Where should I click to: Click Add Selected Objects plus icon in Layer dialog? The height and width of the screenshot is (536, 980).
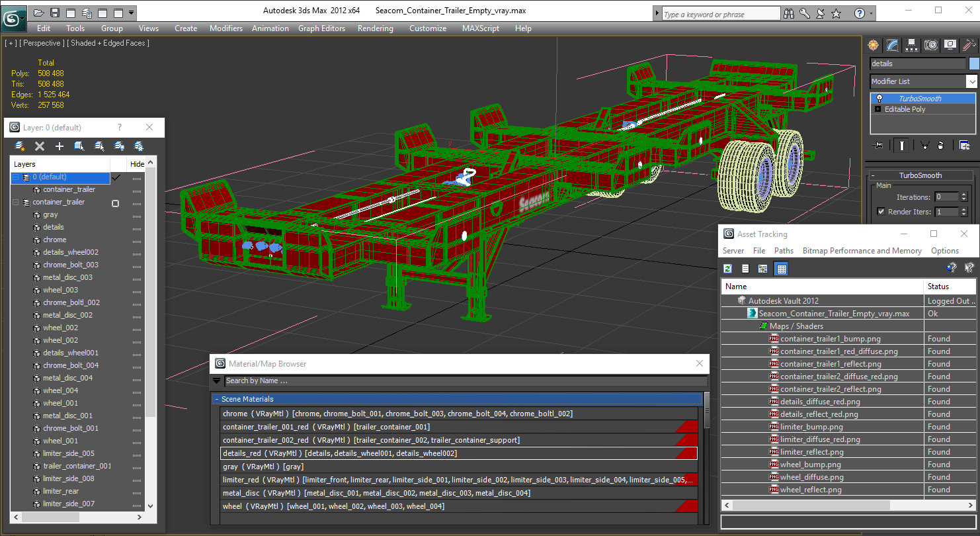coord(60,146)
